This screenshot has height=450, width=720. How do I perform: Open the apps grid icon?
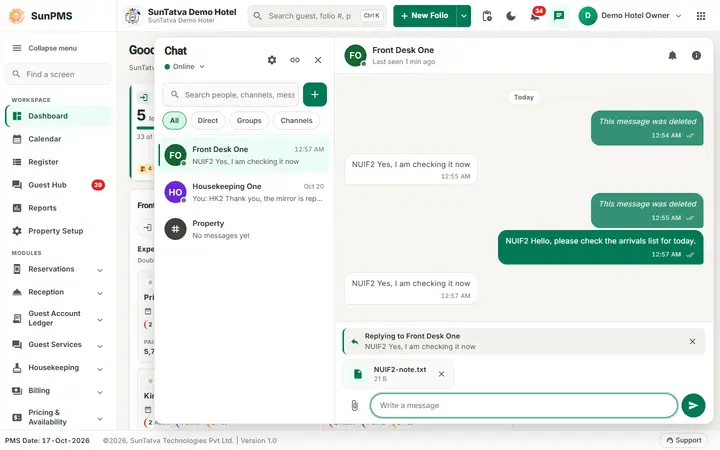tap(701, 16)
